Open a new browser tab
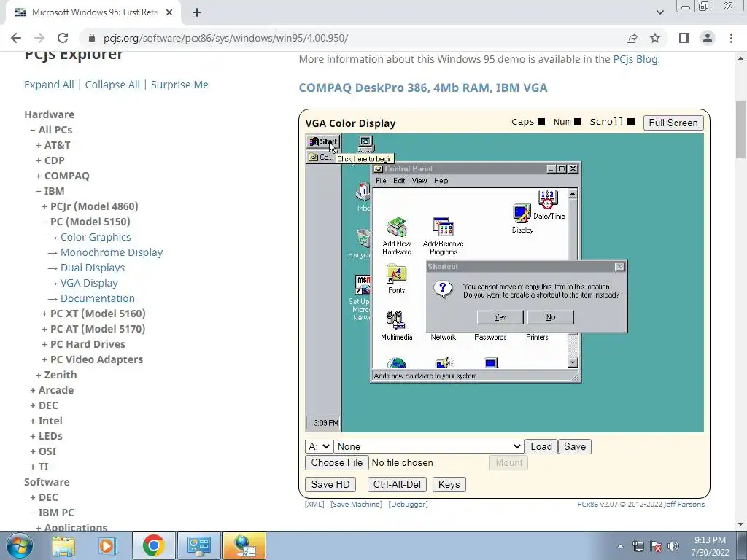 coord(197,12)
